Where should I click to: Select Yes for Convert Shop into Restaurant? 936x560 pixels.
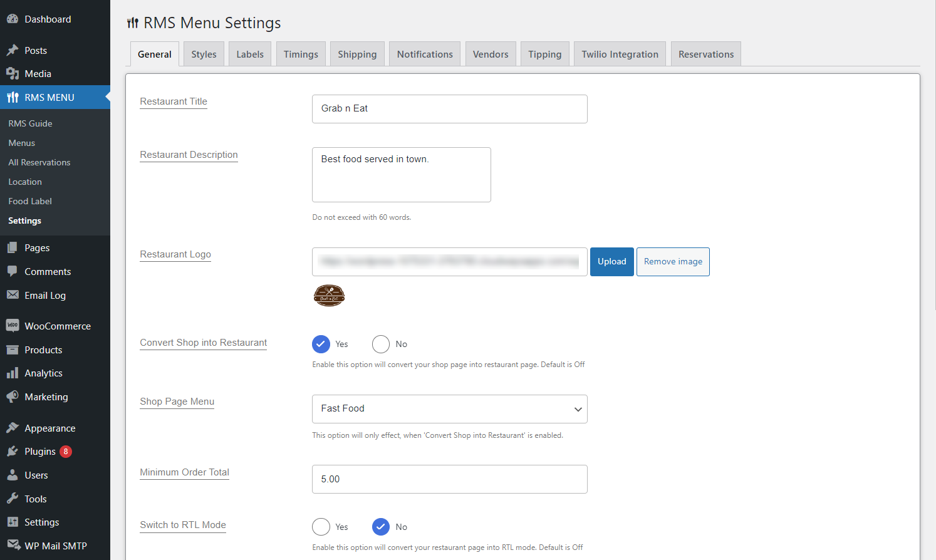pos(321,344)
